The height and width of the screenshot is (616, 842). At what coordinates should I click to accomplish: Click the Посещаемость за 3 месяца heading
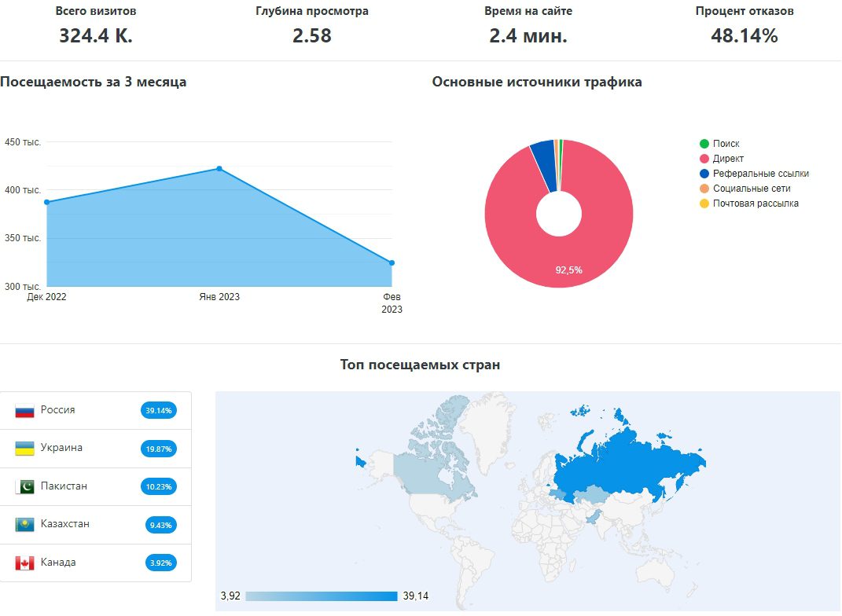coord(94,82)
